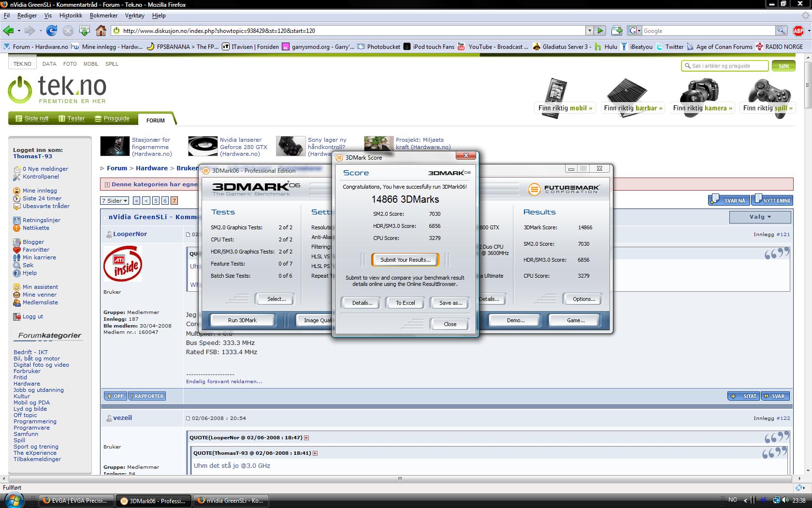Image resolution: width=812 pixels, height=508 pixels.
Task: Click in the article search field
Action: point(725,66)
